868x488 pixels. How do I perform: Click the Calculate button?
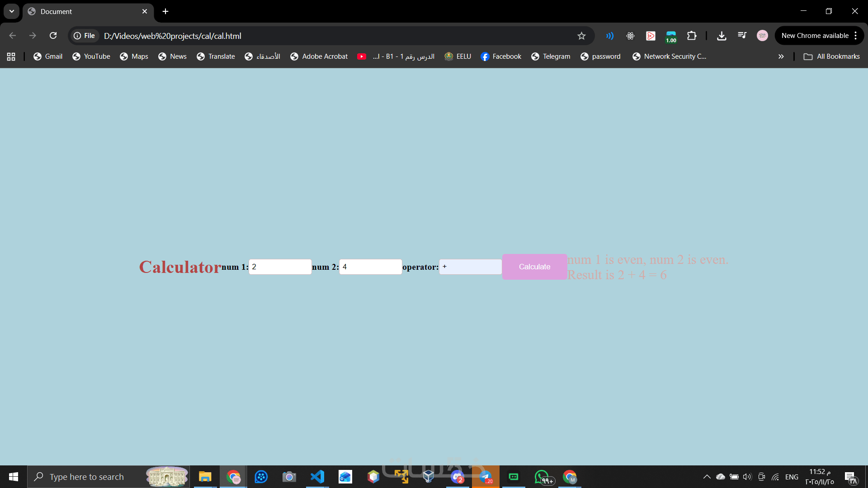tap(534, 267)
